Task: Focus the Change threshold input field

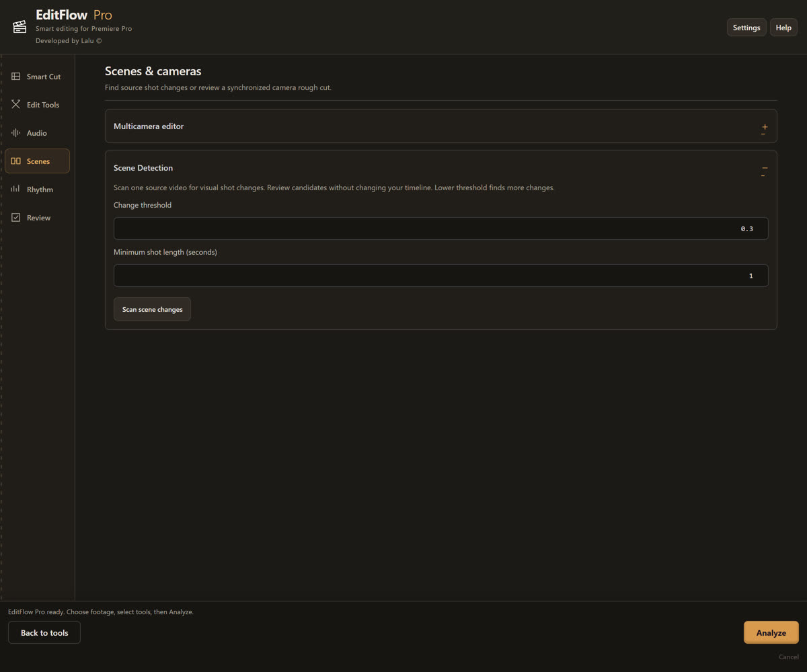Action: (x=440, y=228)
